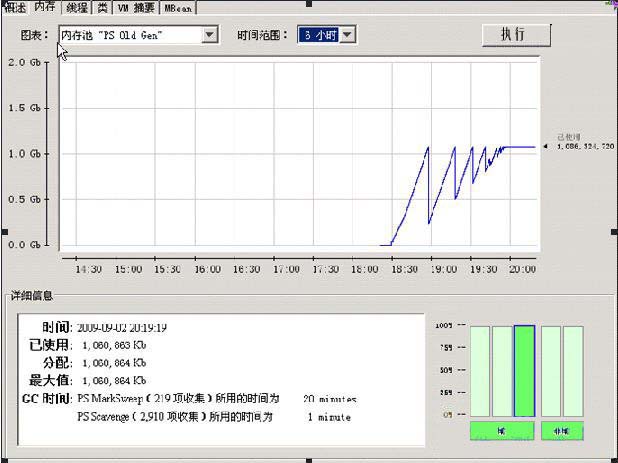Go to the 概述 tab
The height and width of the screenshot is (463, 618).
tap(15, 7)
